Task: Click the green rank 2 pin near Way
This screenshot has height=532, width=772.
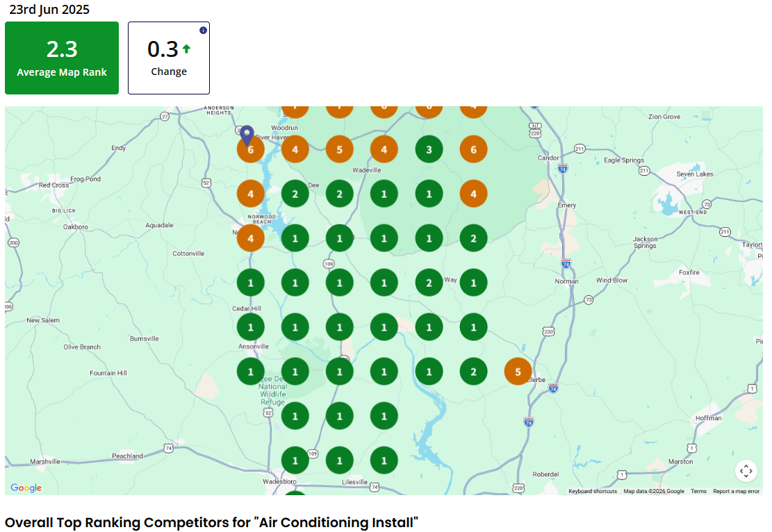Action: pos(429,283)
